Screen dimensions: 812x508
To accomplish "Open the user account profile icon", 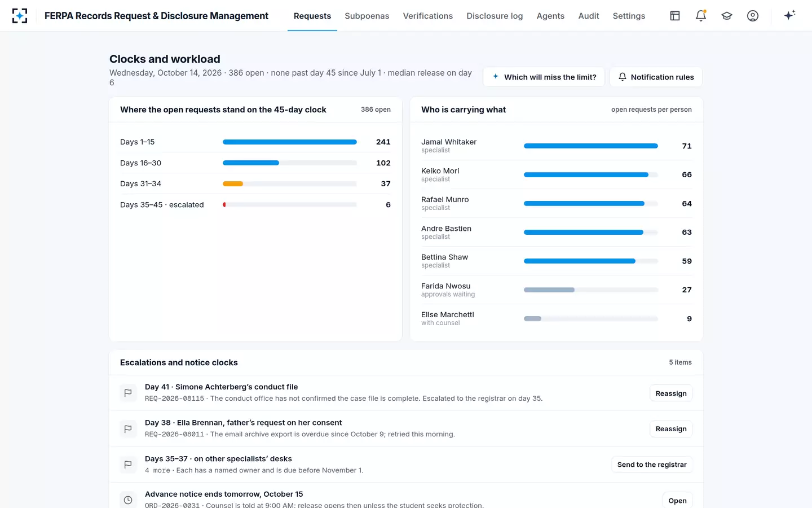I will tap(753, 16).
